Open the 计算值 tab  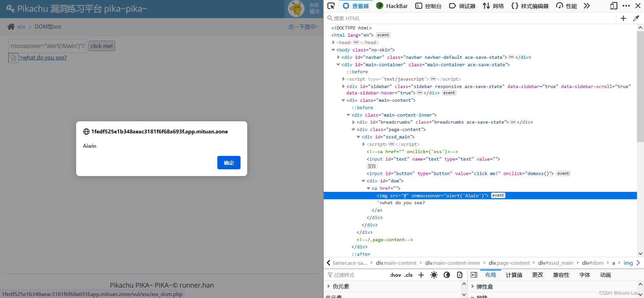[x=514, y=275]
